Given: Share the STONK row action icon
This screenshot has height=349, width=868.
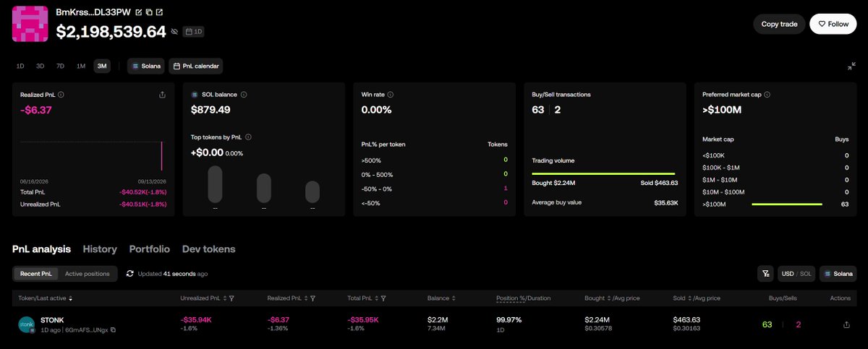Looking at the screenshot, I should coord(846,324).
